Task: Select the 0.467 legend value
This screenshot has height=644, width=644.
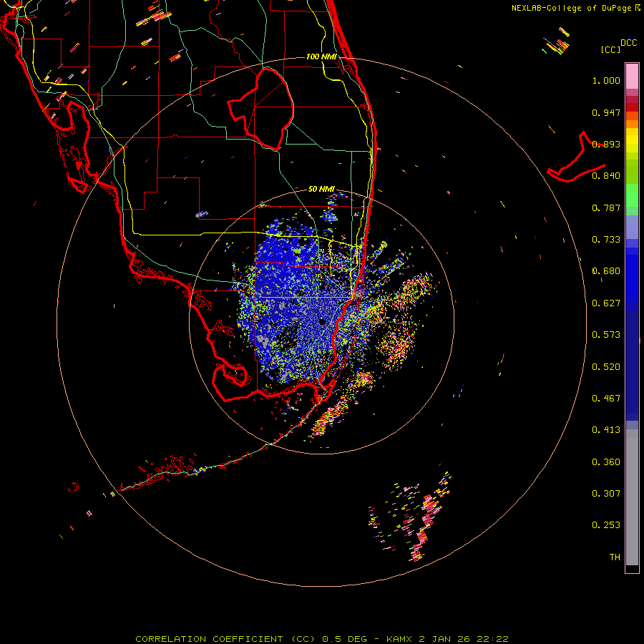Action: pyautogui.click(x=606, y=399)
